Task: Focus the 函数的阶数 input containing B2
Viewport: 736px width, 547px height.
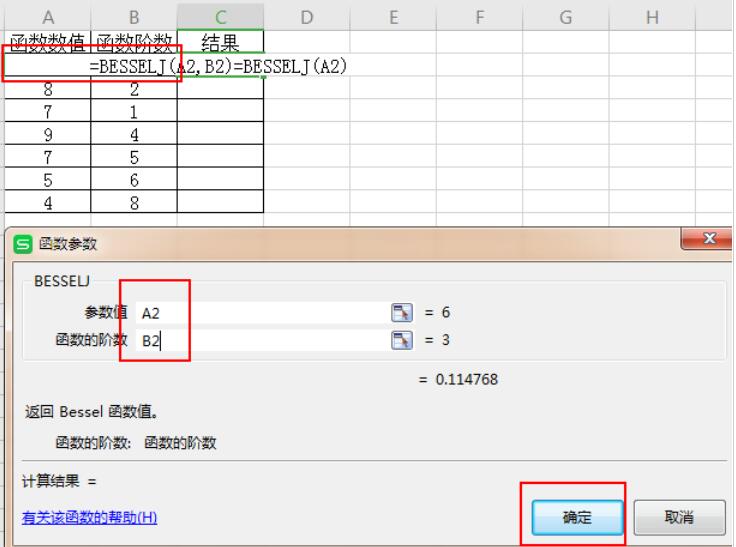Action: 263,340
